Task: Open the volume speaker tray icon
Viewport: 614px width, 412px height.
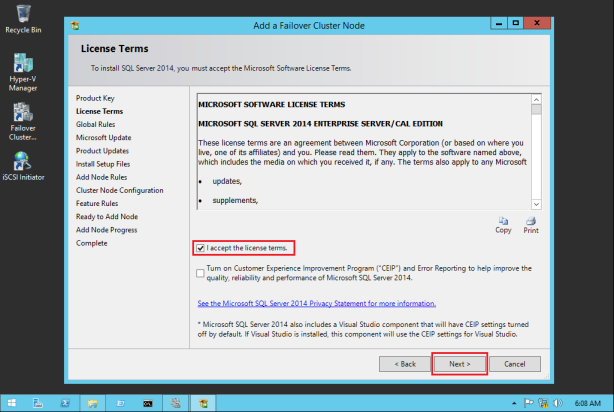Action: pos(558,403)
